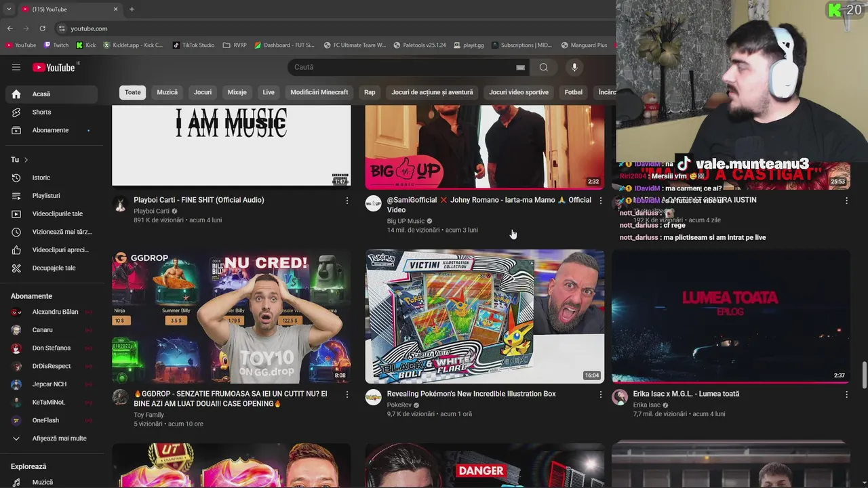Open options for Pokémon Illustration Box video
Image resolution: width=868 pixels, height=488 pixels.
600,394
